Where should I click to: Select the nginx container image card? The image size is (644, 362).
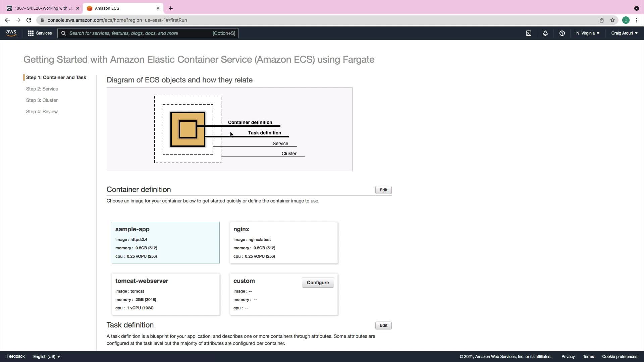283,242
